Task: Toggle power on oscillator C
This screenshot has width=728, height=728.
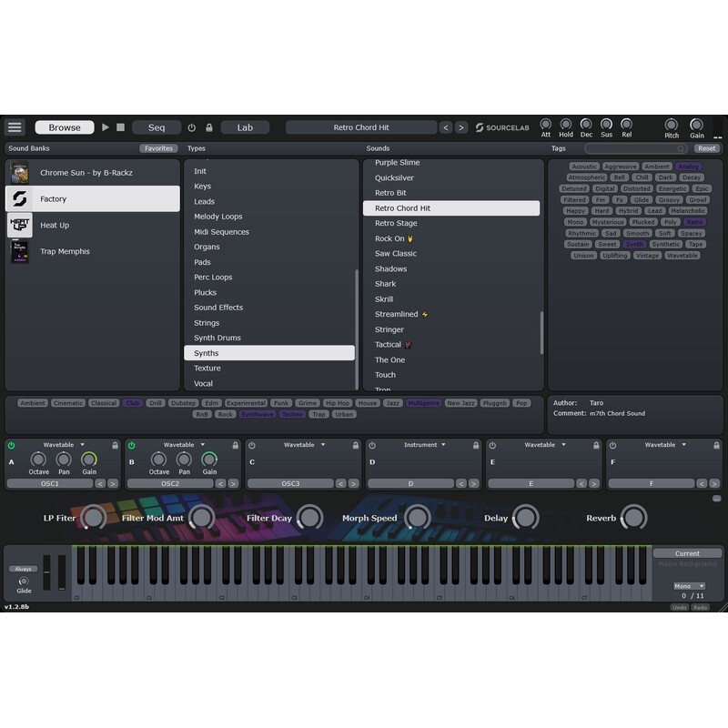Action: (x=252, y=443)
